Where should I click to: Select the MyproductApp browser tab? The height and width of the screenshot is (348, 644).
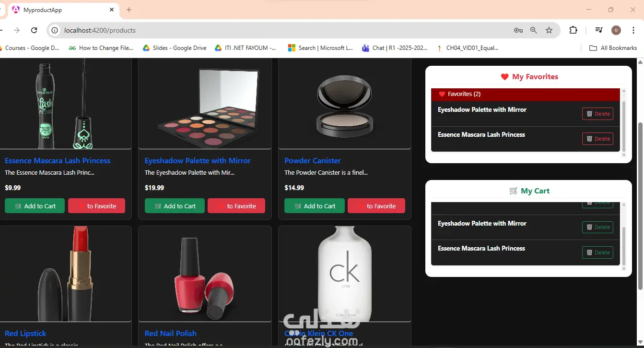point(63,10)
